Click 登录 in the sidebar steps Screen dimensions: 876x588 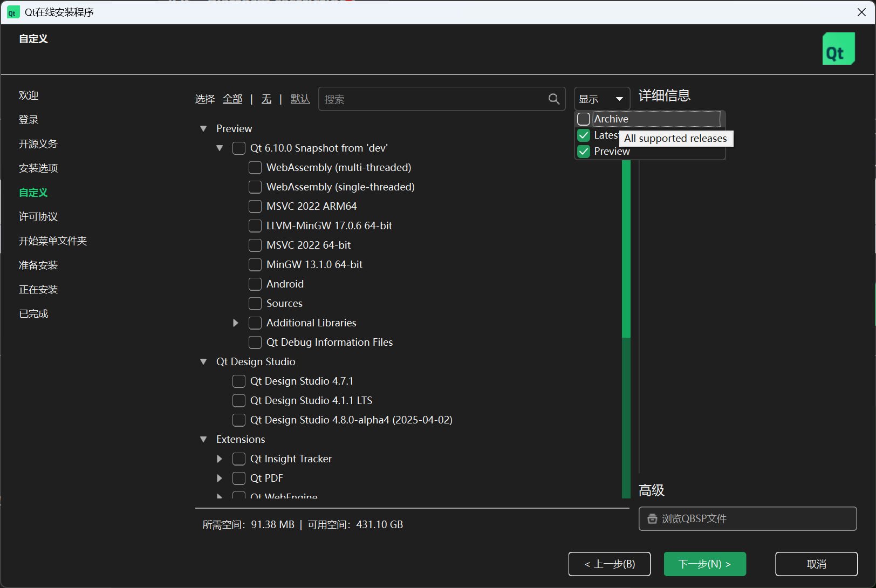click(x=29, y=120)
